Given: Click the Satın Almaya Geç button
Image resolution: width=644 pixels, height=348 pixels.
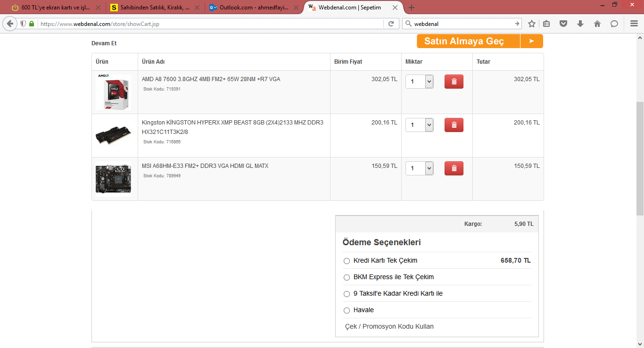Looking at the screenshot, I should (480, 41).
